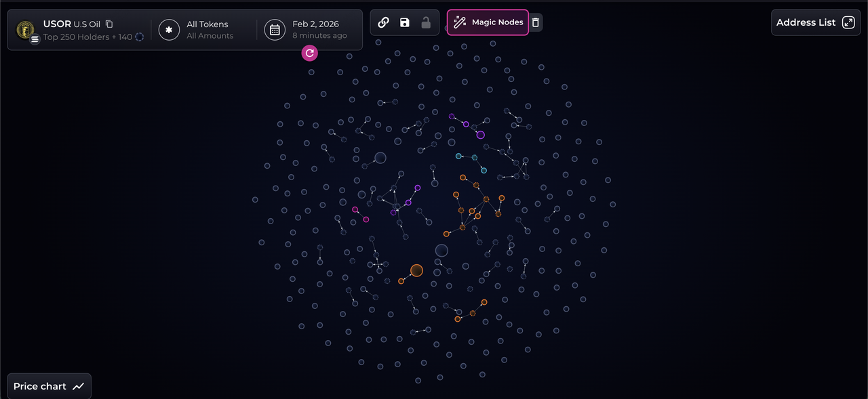Copy the USOR token address

pos(109,24)
